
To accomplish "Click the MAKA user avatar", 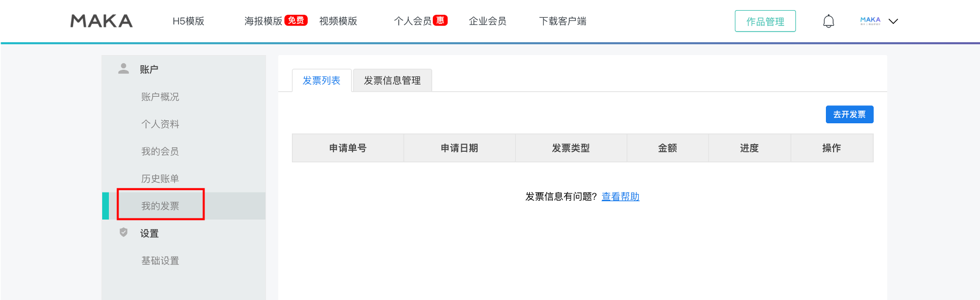I will point(870,21).
